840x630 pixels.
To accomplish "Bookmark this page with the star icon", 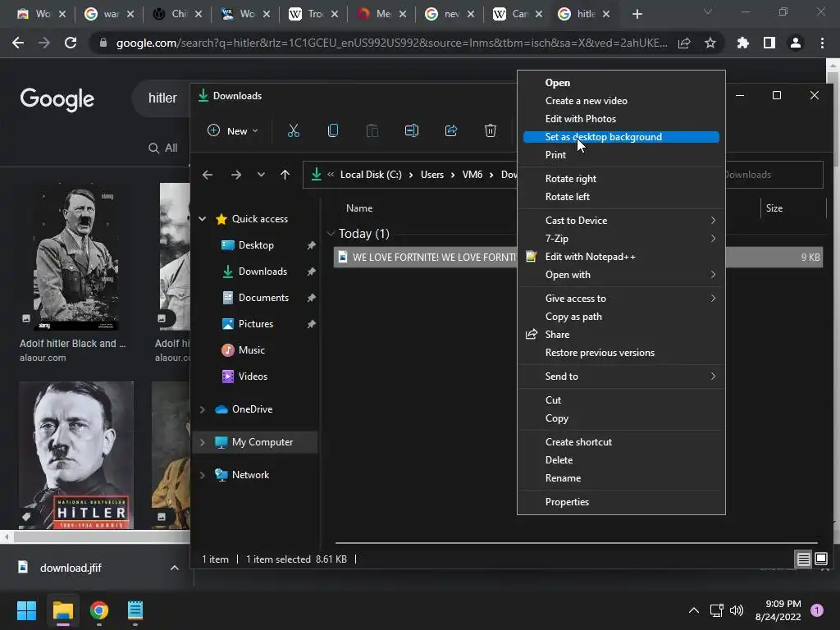I will click(x=710, y=43).
